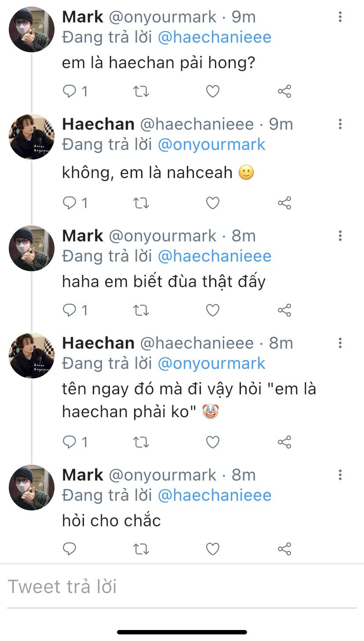Retweet 'không, em là nahceah' tweet
Screen dimensions: 364x641
point(141,203)
